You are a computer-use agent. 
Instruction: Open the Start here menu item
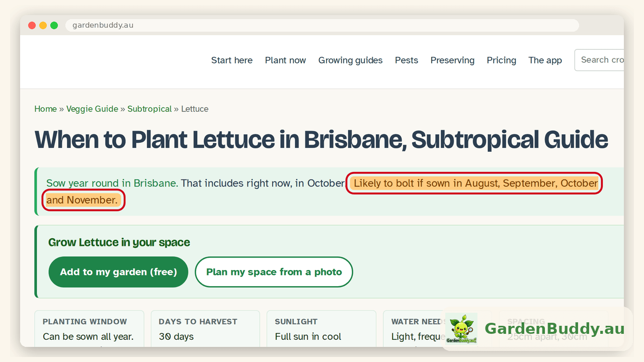point(232,60)
